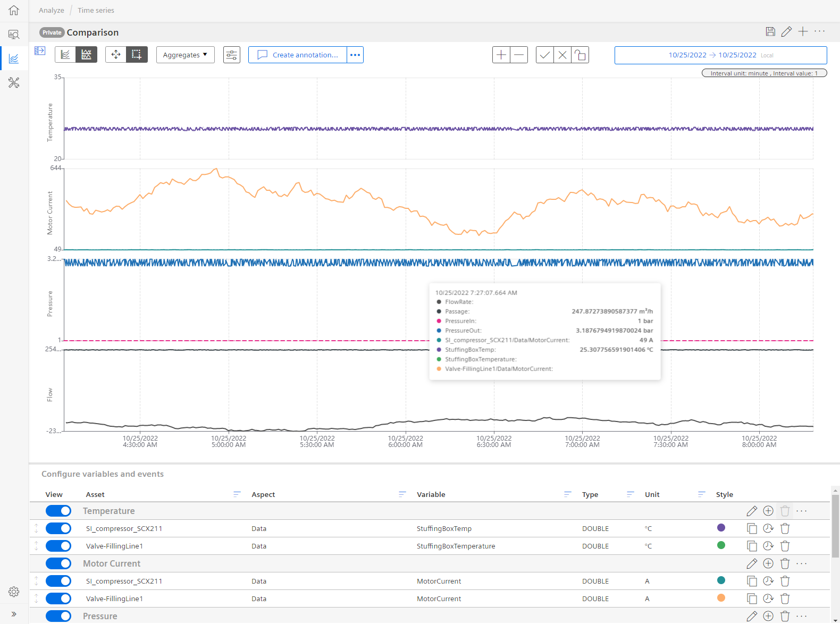Copy Valve-FillingLine1 MotorCurrent row
Viewport: 840px width, 624px height.
pyautogui.click(x=752, y=598)
